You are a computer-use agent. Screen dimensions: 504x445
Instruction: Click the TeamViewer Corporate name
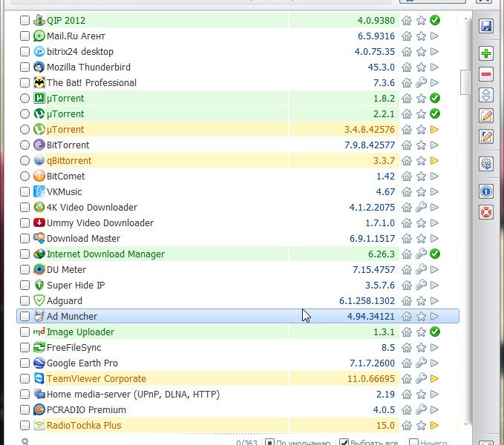(x=96, y=378)
